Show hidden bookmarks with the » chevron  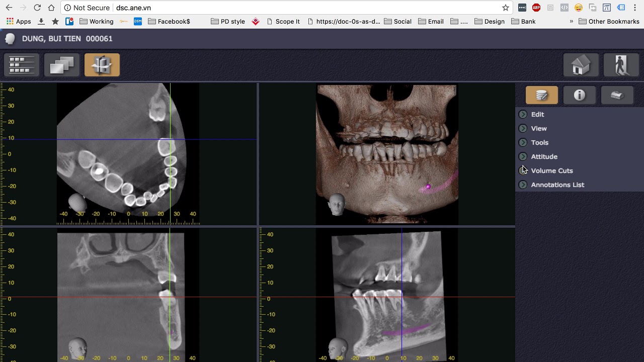click(x=571, y=22)
